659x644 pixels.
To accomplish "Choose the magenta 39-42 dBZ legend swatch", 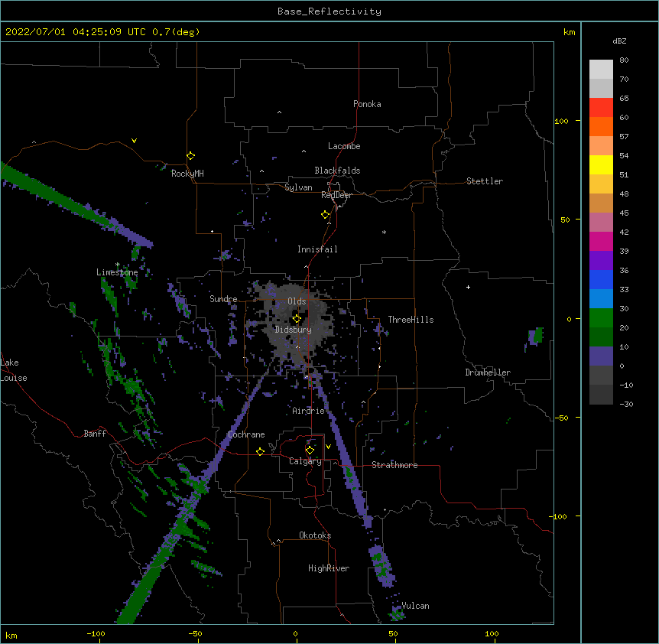I will click(601, 241).
